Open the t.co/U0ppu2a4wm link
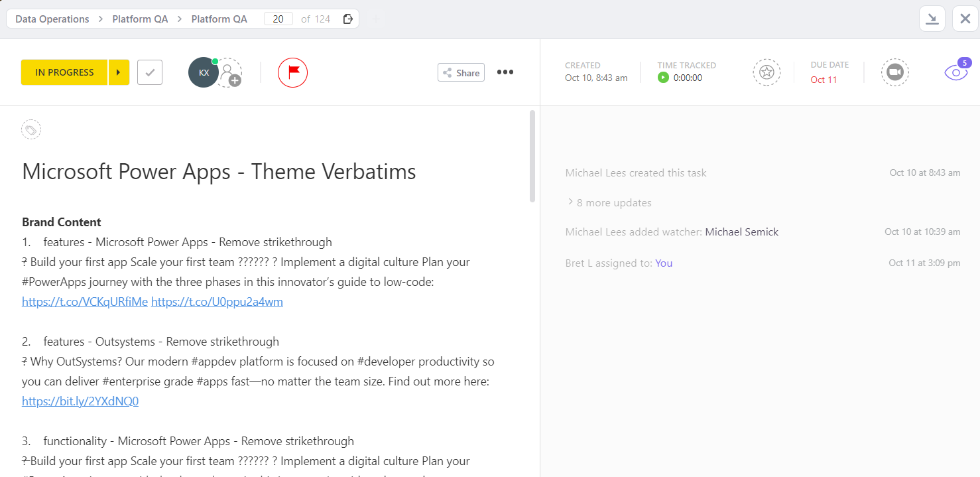This screenshot has width=980, height=477. [x=217, y=302]
